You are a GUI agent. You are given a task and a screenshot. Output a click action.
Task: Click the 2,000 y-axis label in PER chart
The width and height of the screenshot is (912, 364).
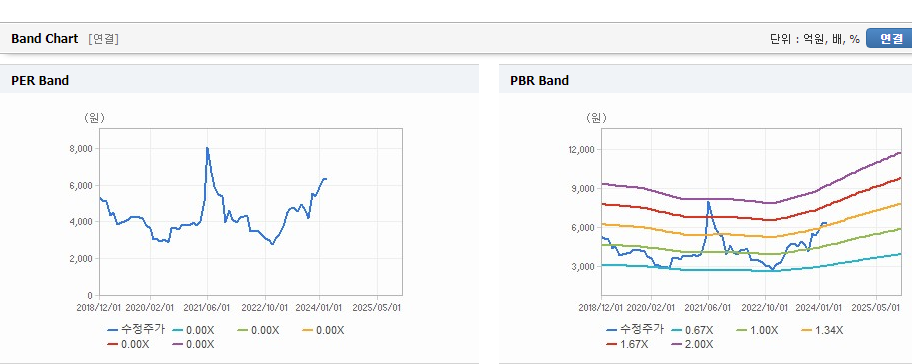81,258
